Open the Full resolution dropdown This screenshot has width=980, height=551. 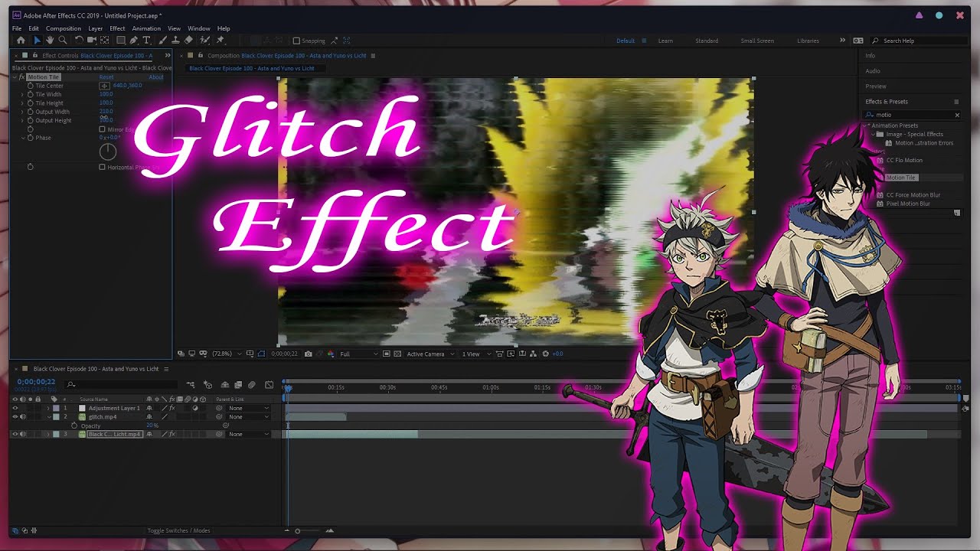coord(358,354)
